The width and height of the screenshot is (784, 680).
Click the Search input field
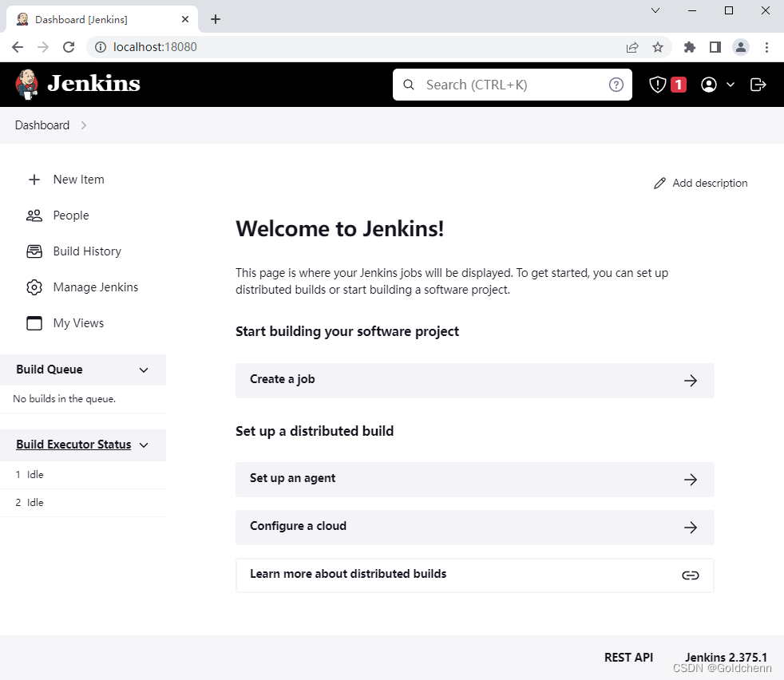coord(511,84)
